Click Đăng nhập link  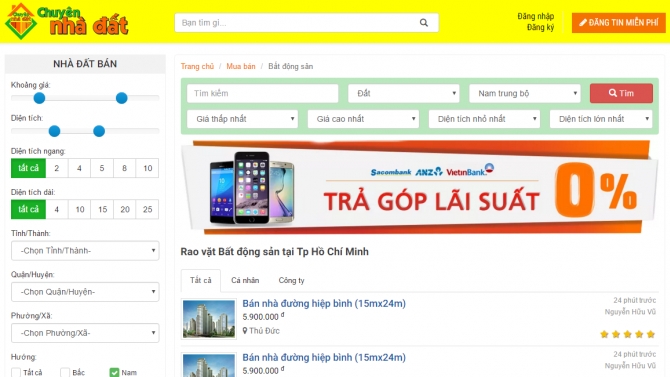535,16
